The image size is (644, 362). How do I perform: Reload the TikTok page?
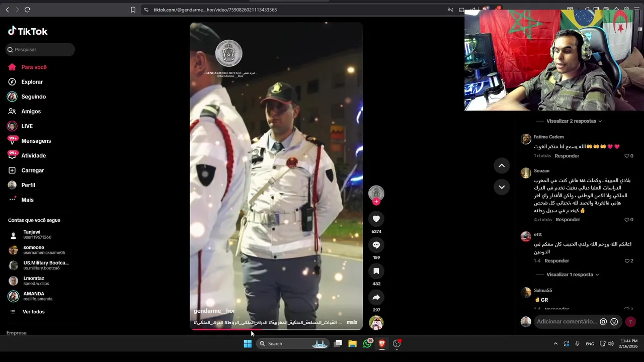[x=27, y=10]
